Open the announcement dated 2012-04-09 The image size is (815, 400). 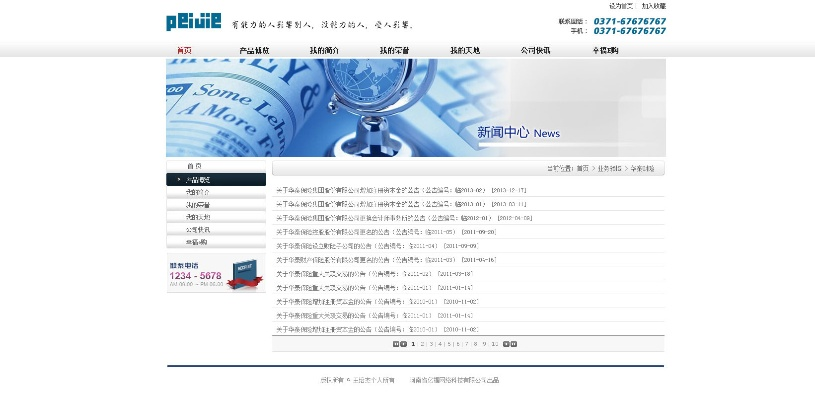tap(380, 217)
